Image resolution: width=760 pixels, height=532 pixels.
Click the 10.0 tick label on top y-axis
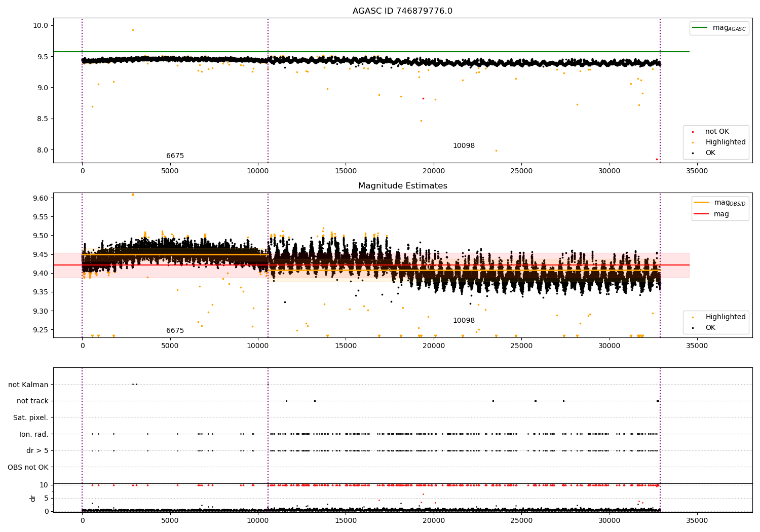41,25
